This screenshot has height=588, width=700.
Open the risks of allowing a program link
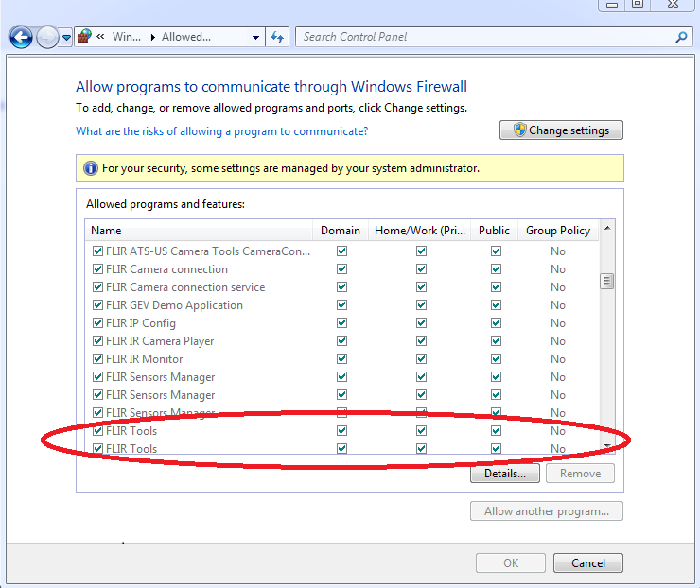point(221,131)
